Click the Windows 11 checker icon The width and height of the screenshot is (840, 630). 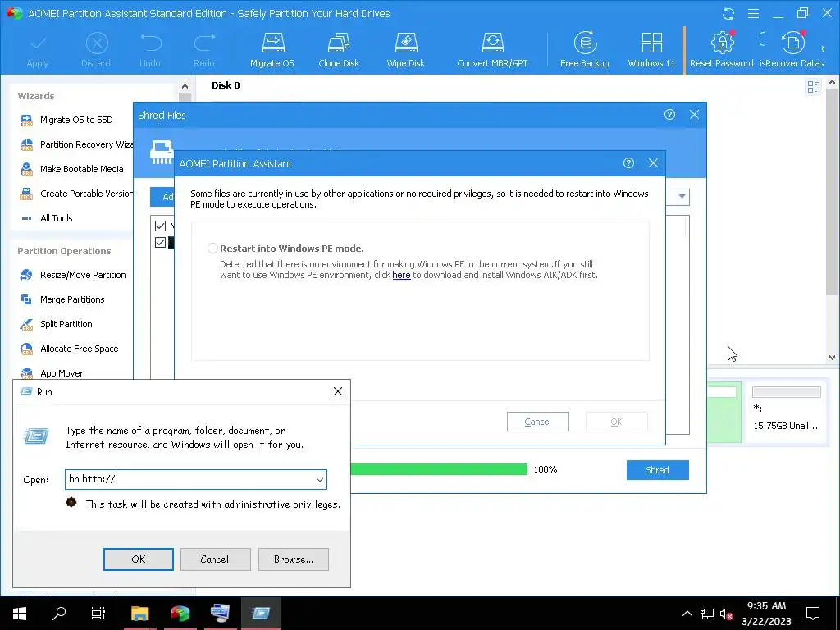pyautogui.click(x=651, y=50)
